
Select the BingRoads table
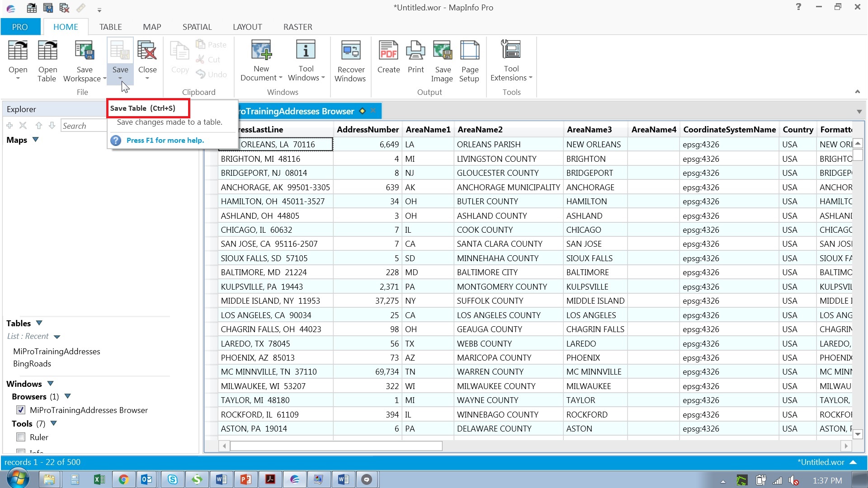click(32, 363)
